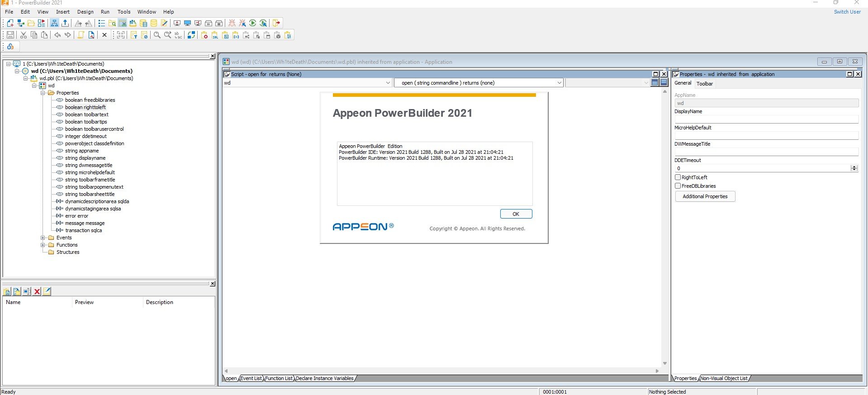Switch to the Event List tab
The width and height of the screenshot is (868, 395).
click(251, 378)
